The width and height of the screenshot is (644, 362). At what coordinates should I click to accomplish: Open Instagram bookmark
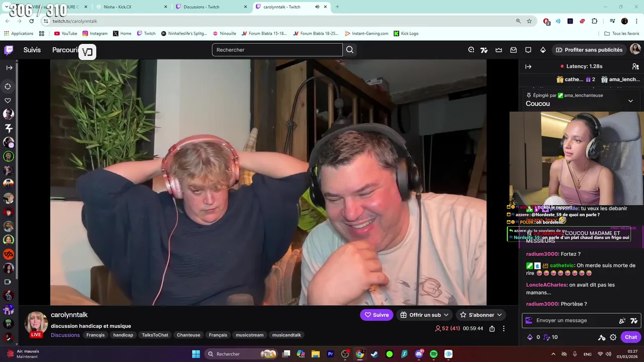(x=95, y=34)
